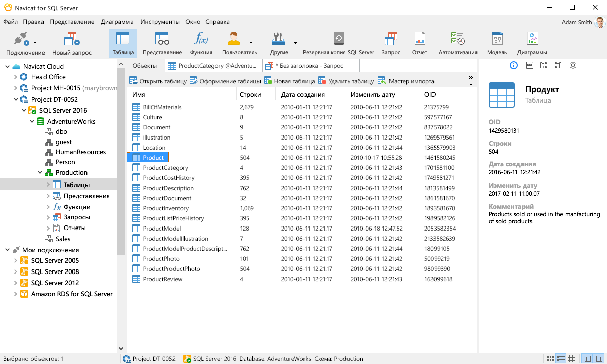Select the Sales schema
Image resolution: width=607 pixels, height=364 pixels.
pyautogui.click(x=57, y=239)
